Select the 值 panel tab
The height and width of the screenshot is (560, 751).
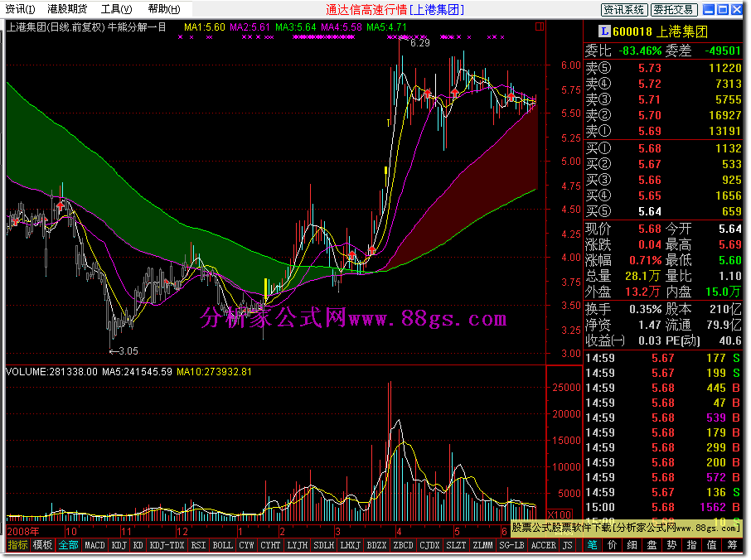click(x=712, y=545)
